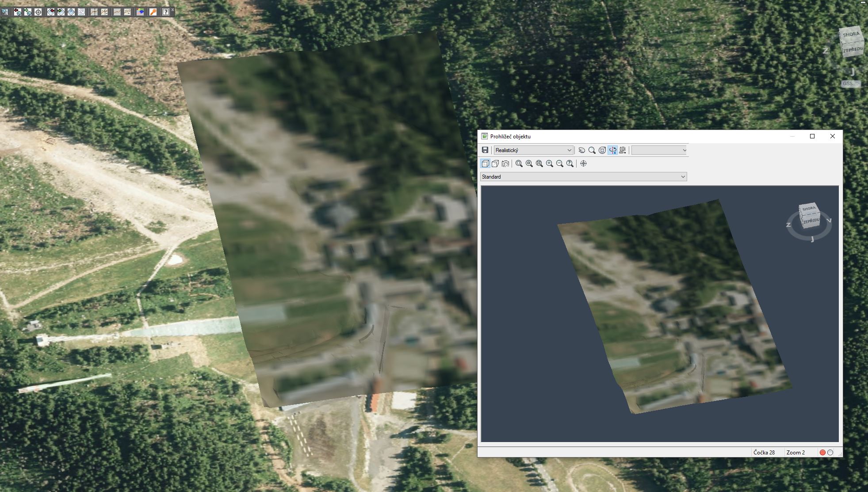Click zoom extents magnifier icon
The width and height of the screenshot is (868, 492).
[x=539, y=164]
